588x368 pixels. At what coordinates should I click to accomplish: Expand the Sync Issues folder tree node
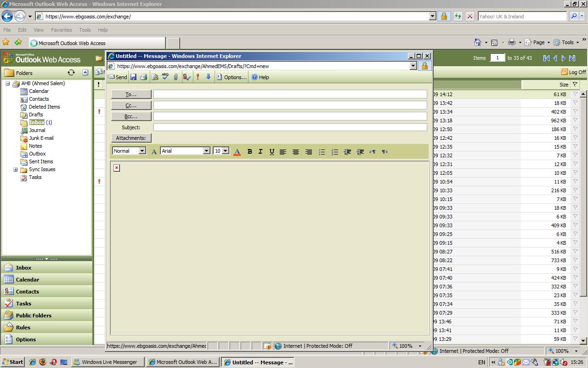[x=15, y=170]
